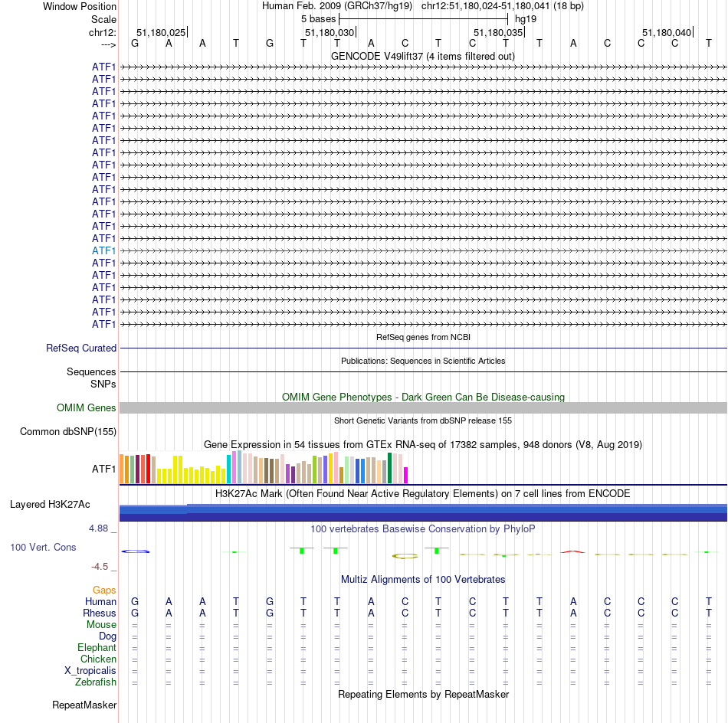Click the Elephant species label
This screenshot has width=728, height=723.
[x=97, y=647]
